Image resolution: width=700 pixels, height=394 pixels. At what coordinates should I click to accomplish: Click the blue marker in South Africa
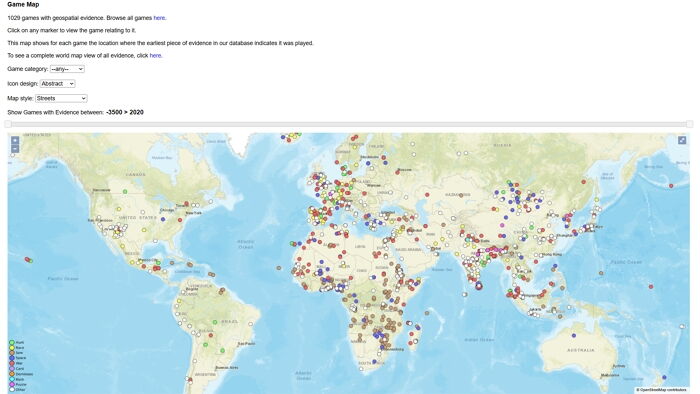pos(374,362)
